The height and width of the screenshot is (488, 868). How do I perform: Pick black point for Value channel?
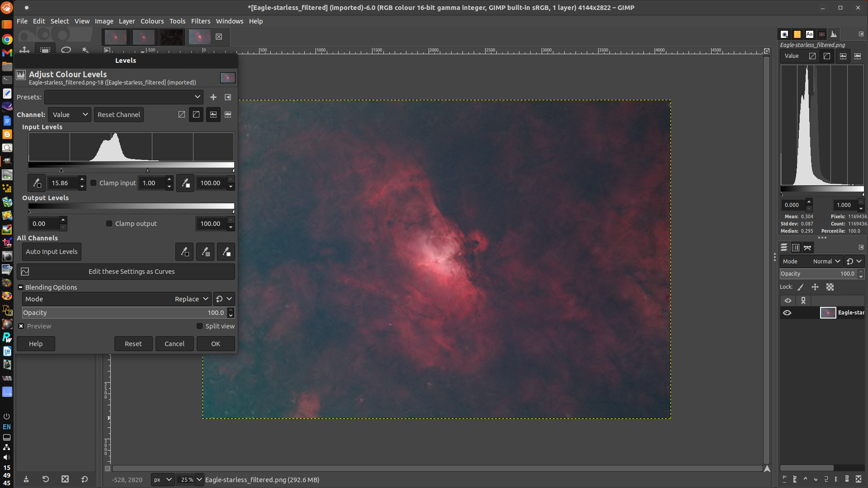click(x=37, y=183)
